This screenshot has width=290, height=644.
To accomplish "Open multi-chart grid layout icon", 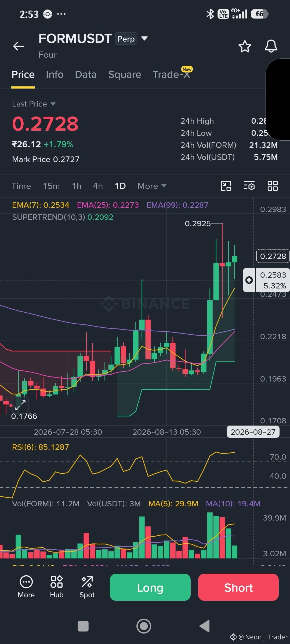I will pos(273,186).
